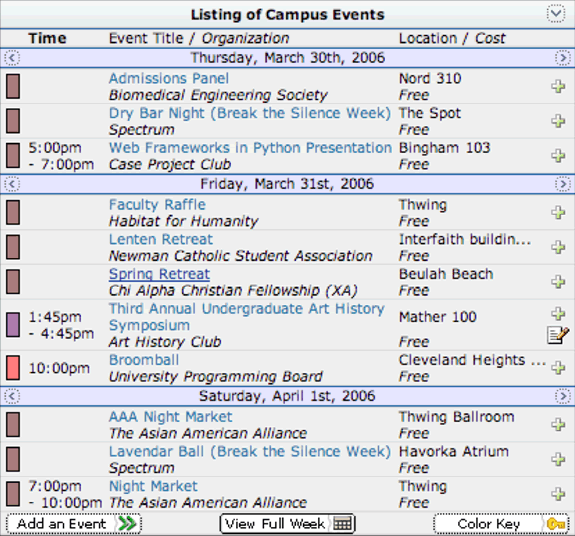
Task: Click plus icon for Lavendar Ball
Action: pyautogui.click(x=558, y=459)
